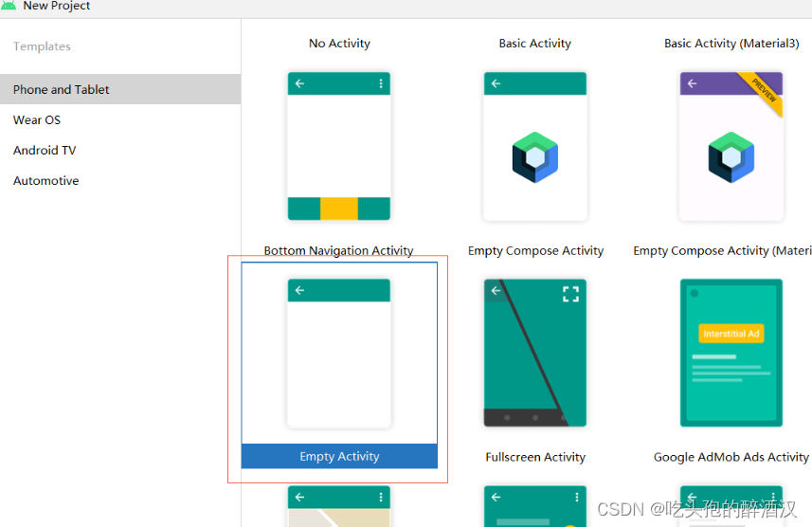The image size is (812, 527).
Task: Click the Basic Activity (Material3) label
Action: pos(731,44)
